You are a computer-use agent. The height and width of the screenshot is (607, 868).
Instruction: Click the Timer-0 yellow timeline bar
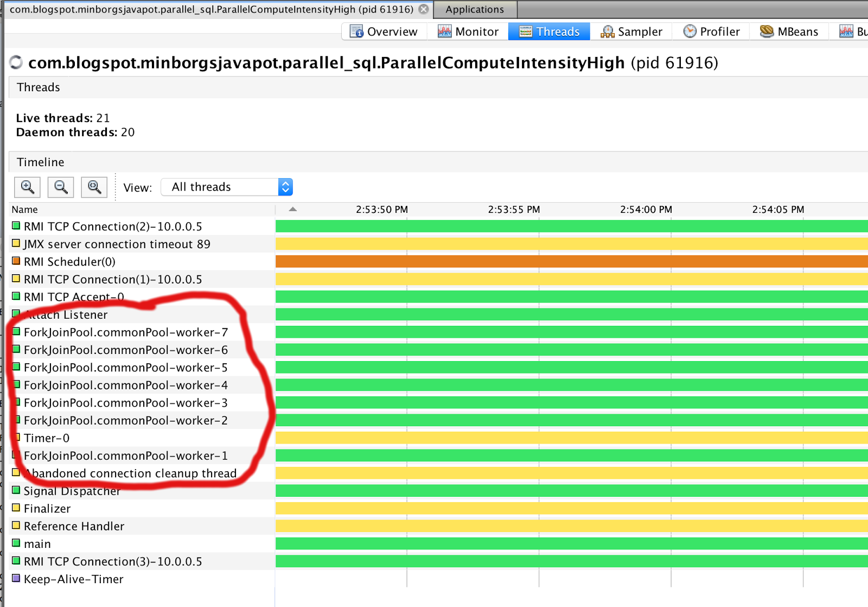pos(572,438)
